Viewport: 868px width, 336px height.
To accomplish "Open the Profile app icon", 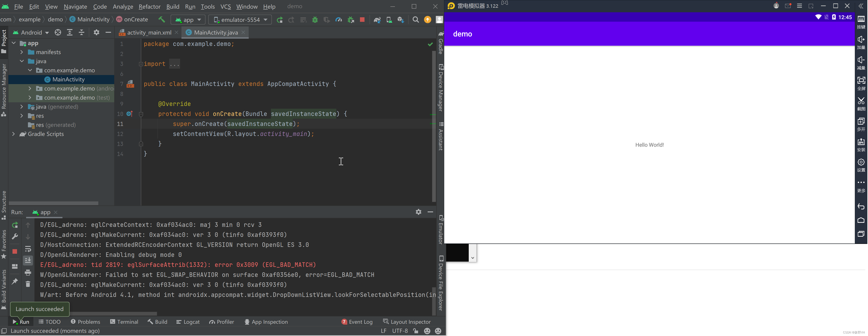I will click(x=339, y=20).
